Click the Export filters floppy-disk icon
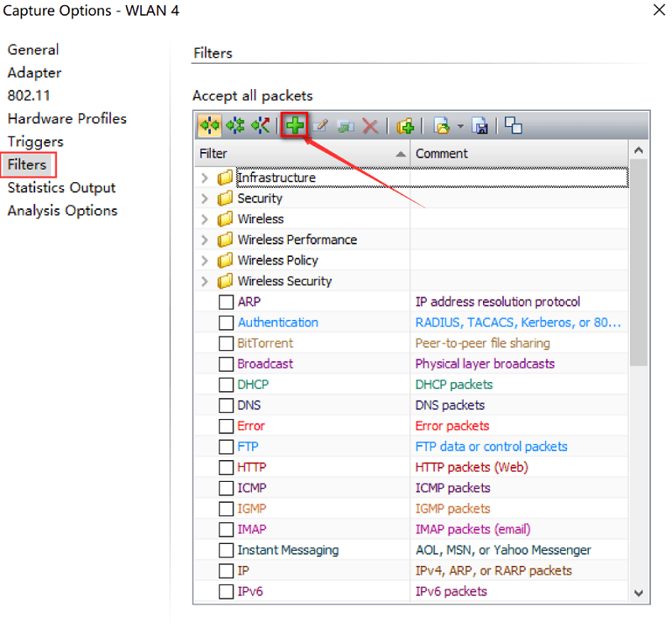Viewport: 672px width, 628px height. click(x=480, y=126)
